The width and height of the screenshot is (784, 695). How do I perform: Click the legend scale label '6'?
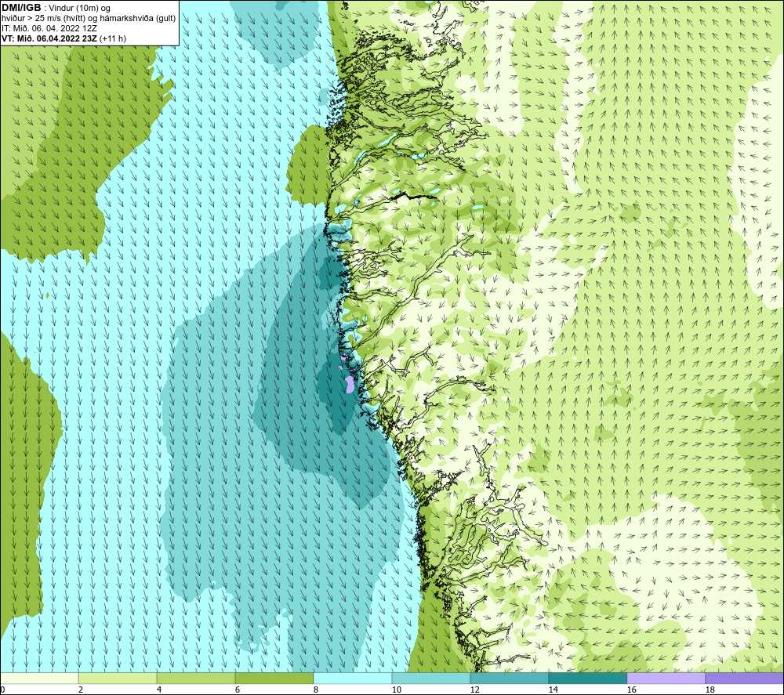[x=237, y=690]
